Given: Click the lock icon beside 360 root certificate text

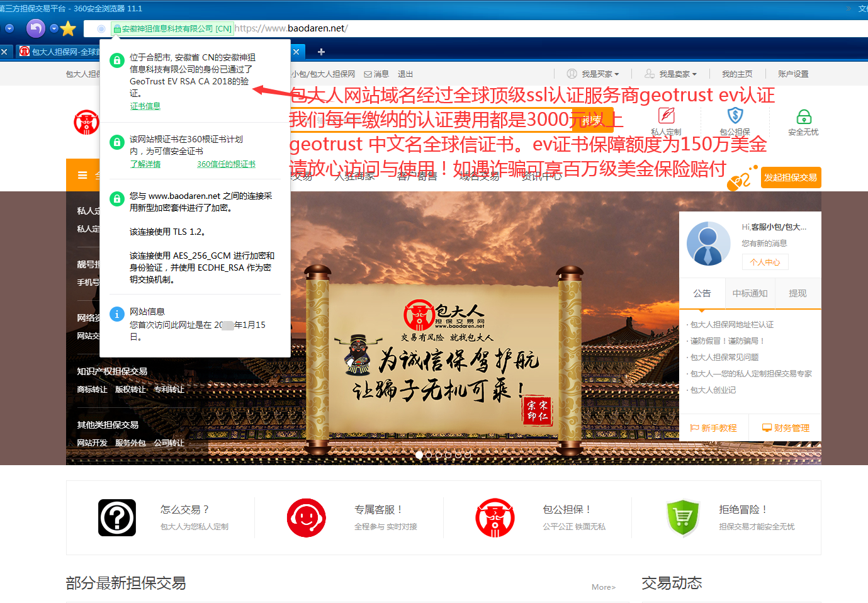Looking at the screenshot, I should (x=116, y=142).
